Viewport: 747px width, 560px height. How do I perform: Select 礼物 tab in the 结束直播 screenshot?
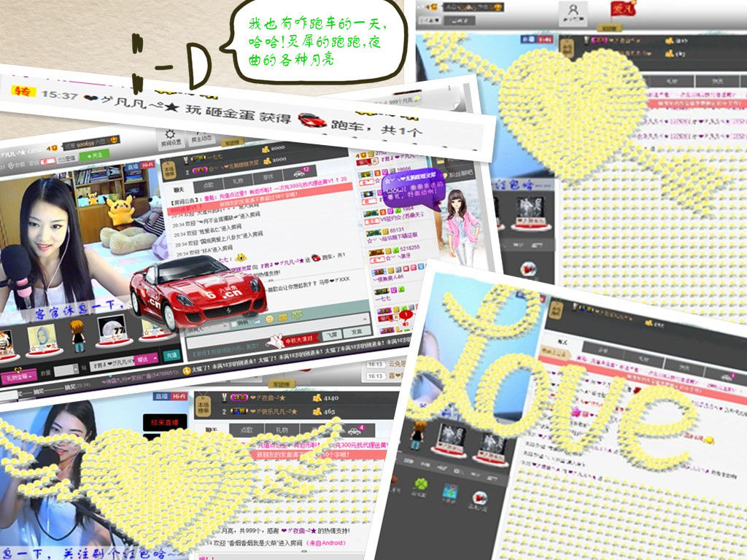(x=282, y=430)
